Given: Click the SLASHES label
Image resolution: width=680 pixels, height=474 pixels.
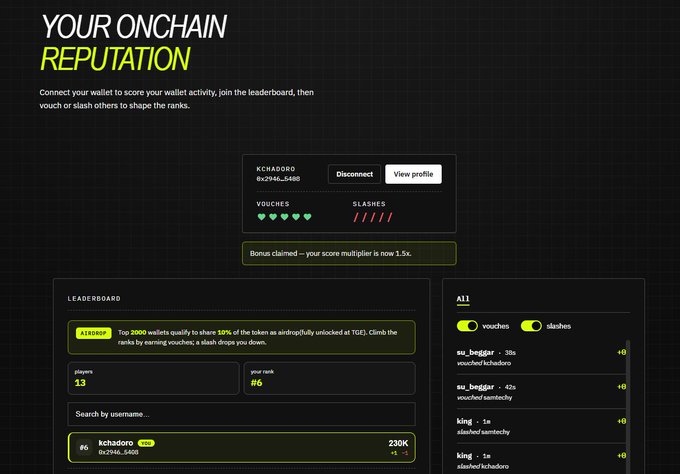Looking at the screenshot, I should click(369, 204).
